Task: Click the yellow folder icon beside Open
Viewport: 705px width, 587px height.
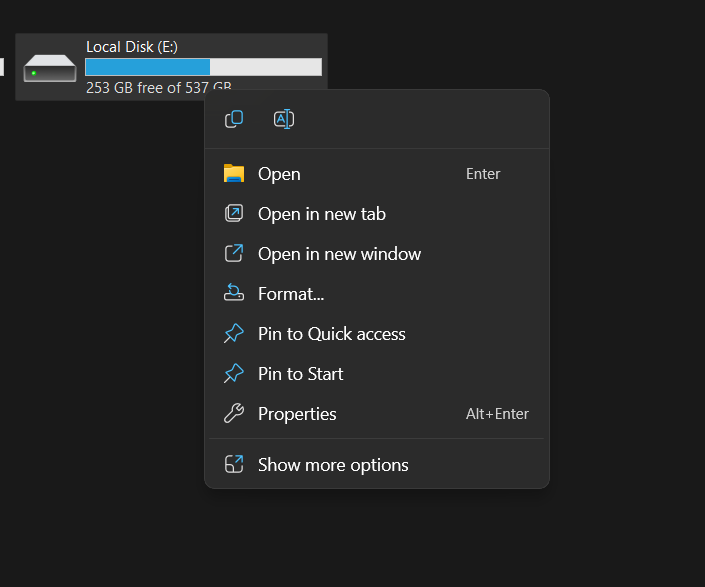Action: point(234,173)
